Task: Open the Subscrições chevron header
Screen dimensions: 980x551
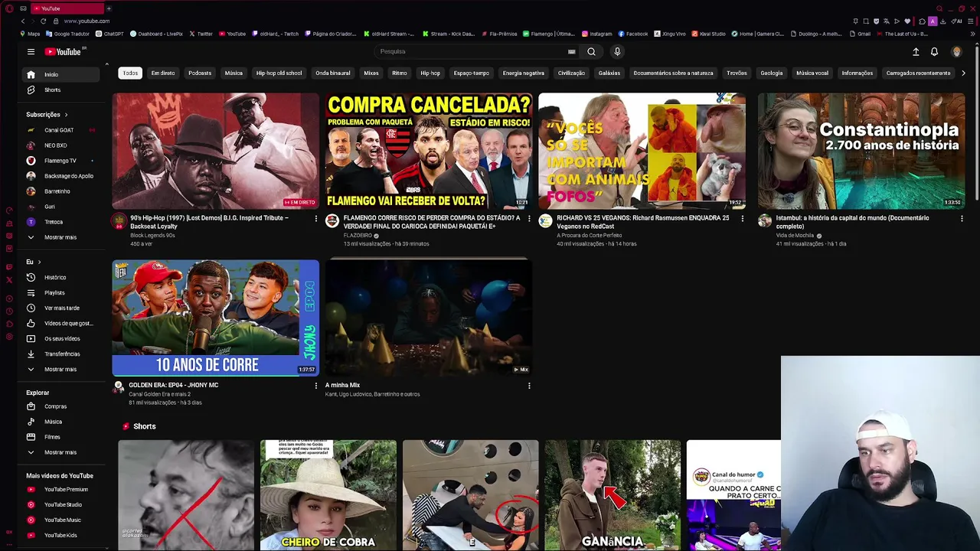Action: (x=47, y=115)
